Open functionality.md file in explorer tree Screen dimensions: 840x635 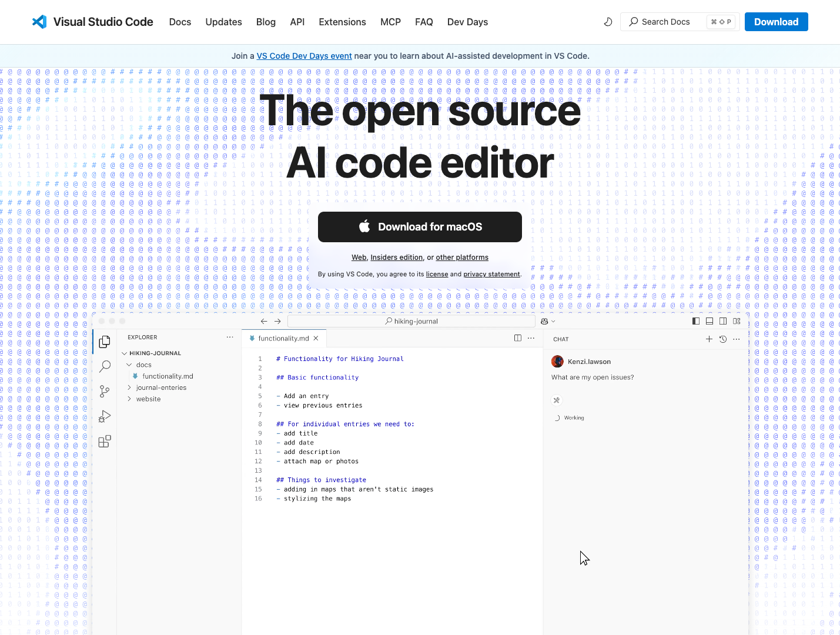point(168,376)
